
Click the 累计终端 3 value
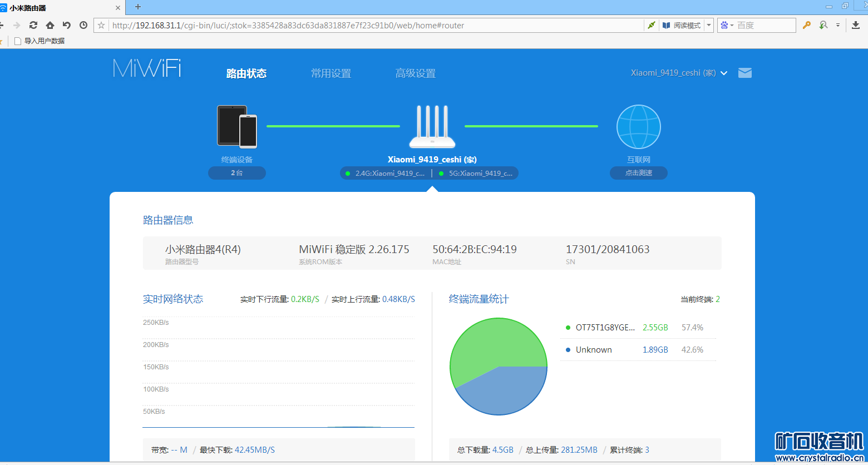click(648, 450)
